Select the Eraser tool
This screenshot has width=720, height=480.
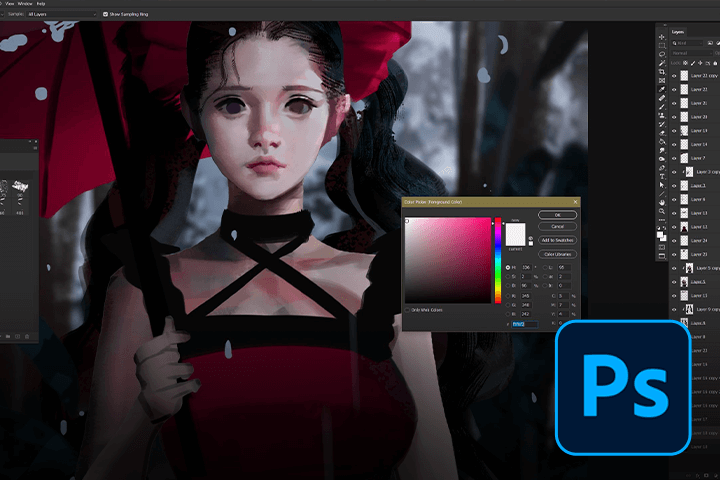[662, 133]
